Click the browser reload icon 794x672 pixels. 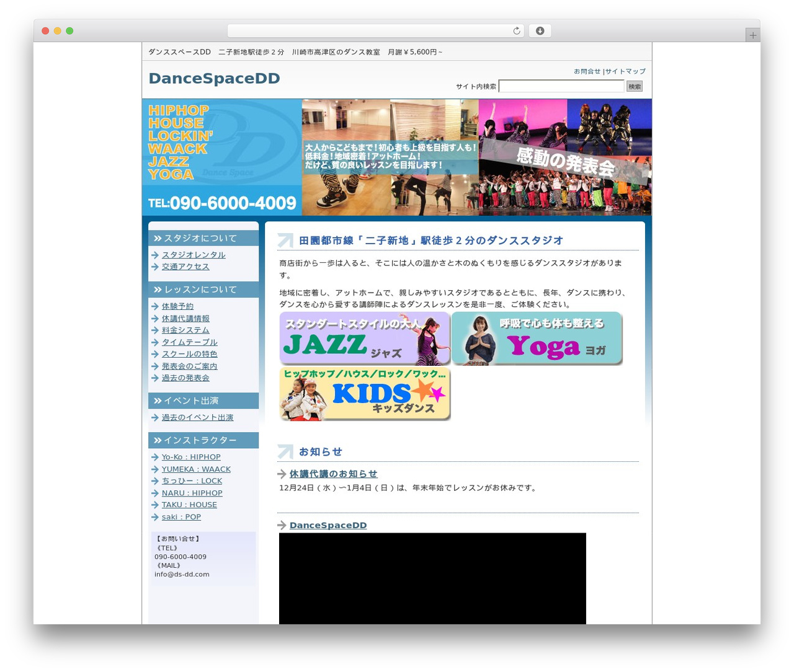pyautogui.click(x=516, y=31)
